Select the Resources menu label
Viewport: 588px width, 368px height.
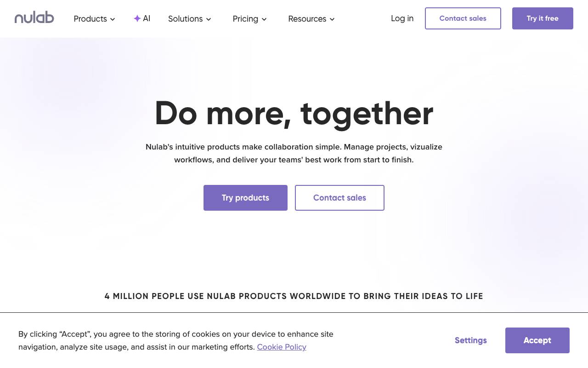(307, 19)
